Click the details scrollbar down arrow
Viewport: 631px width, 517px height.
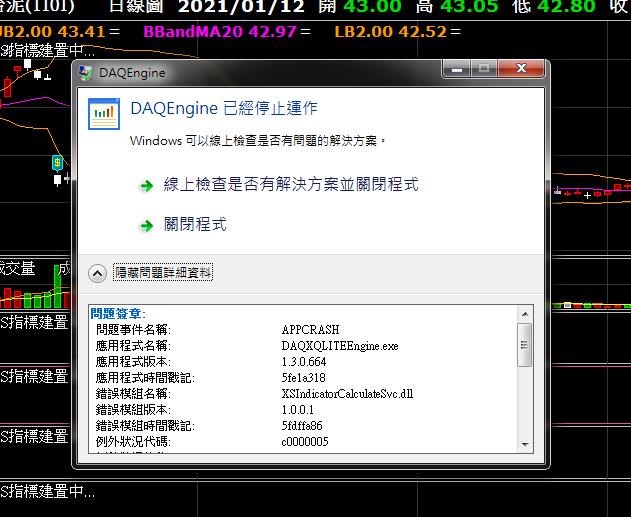525,444
